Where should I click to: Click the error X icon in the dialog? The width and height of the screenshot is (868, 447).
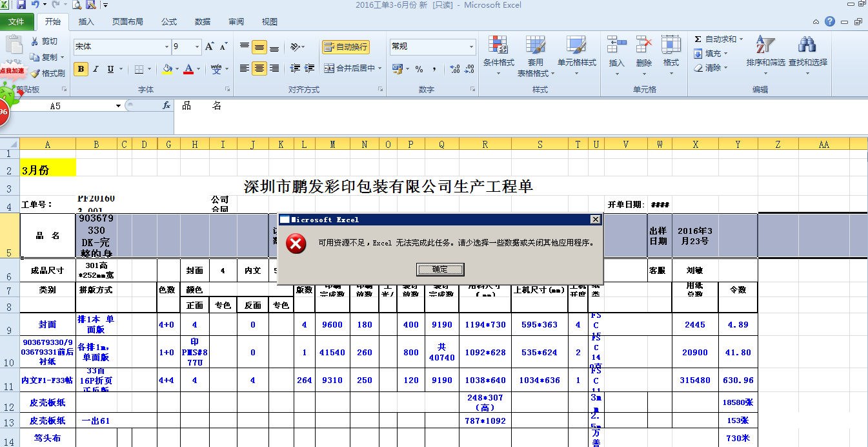296,244
